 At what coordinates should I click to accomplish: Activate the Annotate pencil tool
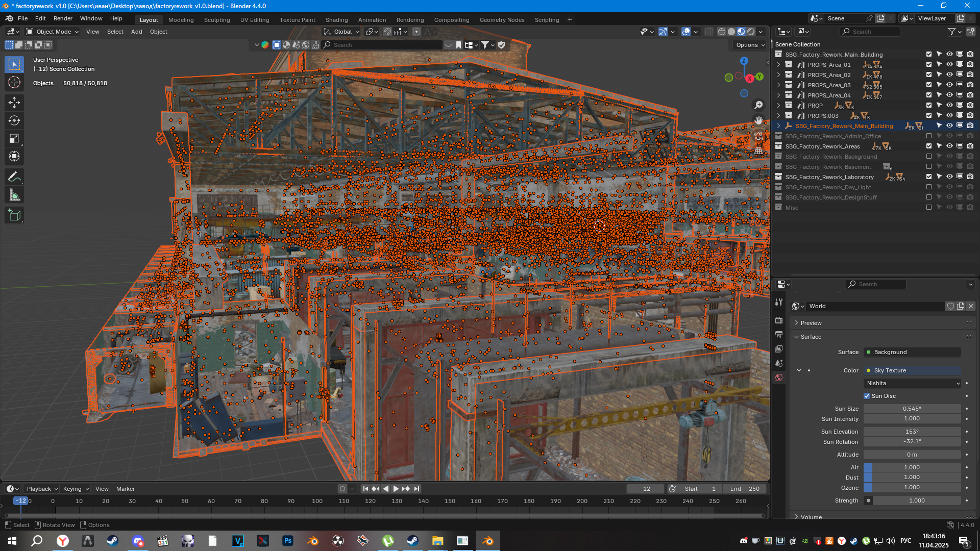14,177
